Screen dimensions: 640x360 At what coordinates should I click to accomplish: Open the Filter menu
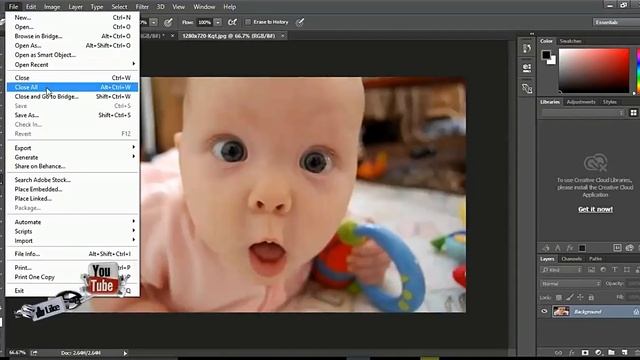click(142, 7)
